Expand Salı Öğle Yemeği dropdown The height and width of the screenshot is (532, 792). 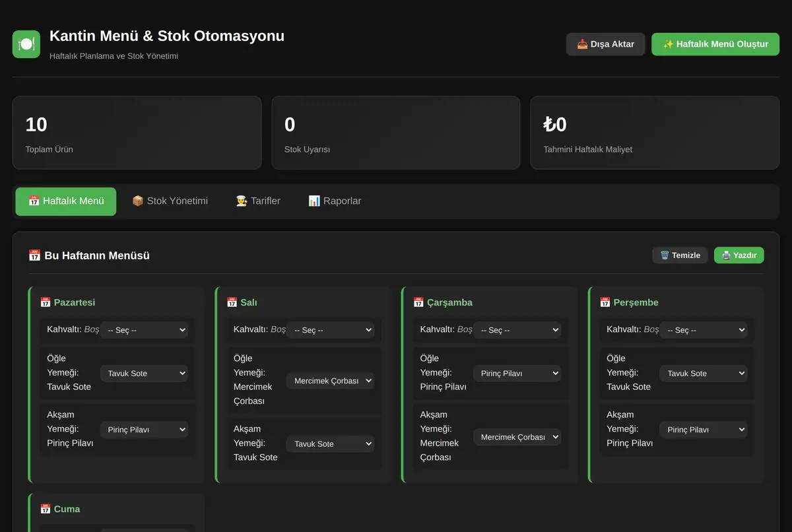[330, 381]
